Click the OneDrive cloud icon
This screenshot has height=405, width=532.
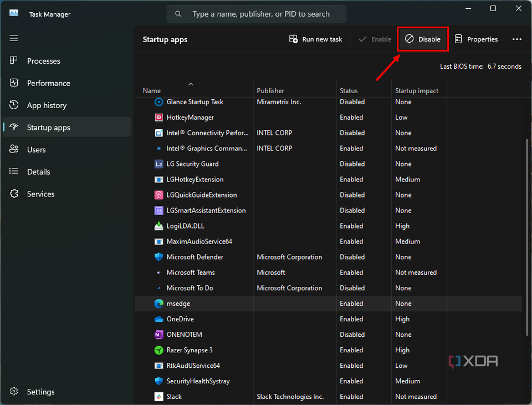pyautogui.click(x=159, y=319)
